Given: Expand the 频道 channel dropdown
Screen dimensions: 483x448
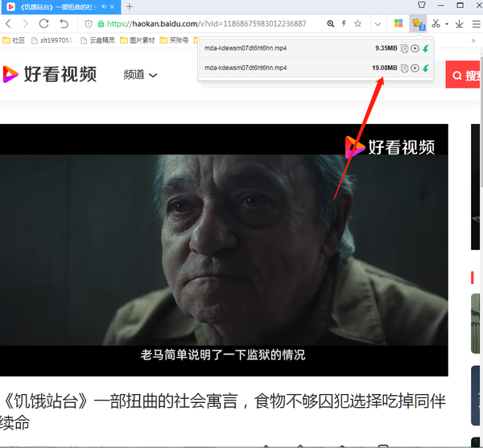Looking at the screenshot, I should [x=140, y=75].
